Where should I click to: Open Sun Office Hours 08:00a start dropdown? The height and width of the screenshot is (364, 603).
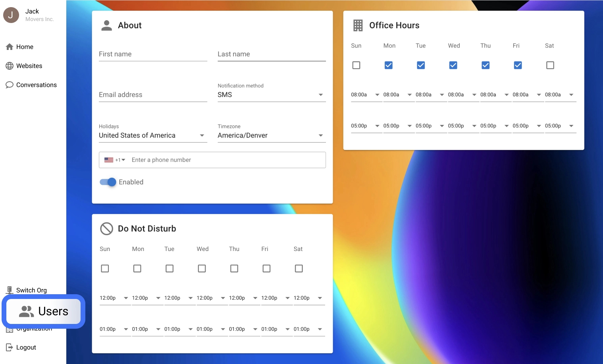click(366, 95)
